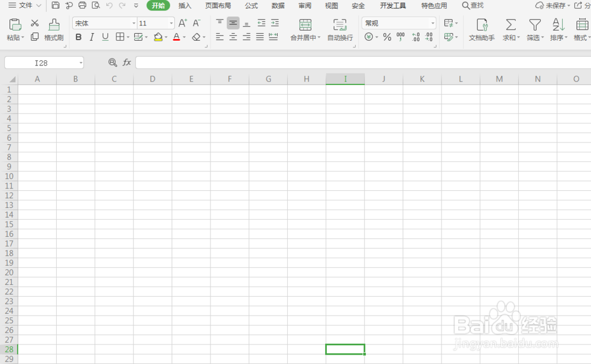Viewport: 591px width, 364px height.
Task: Expand the quick access toolbar customize arrow
Action: click(136, 6)
